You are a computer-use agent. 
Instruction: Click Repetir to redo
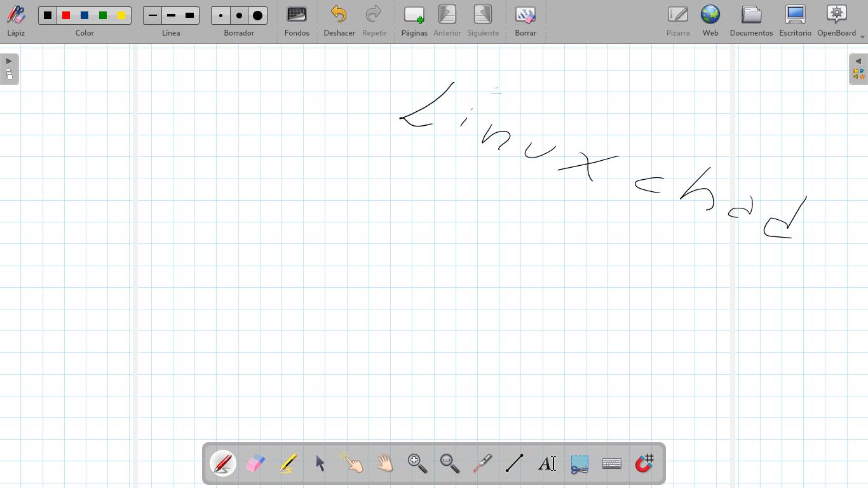[x=374, y=21]
